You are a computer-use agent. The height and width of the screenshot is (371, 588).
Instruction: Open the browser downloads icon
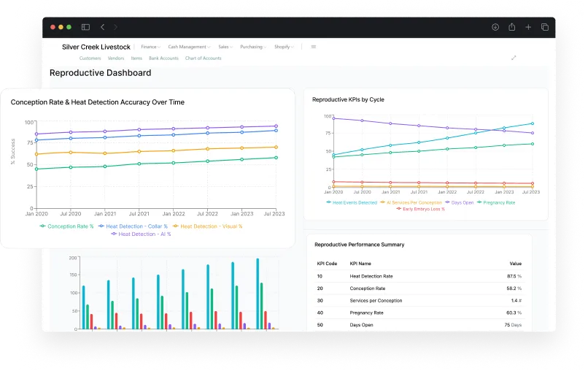[495, 27]
